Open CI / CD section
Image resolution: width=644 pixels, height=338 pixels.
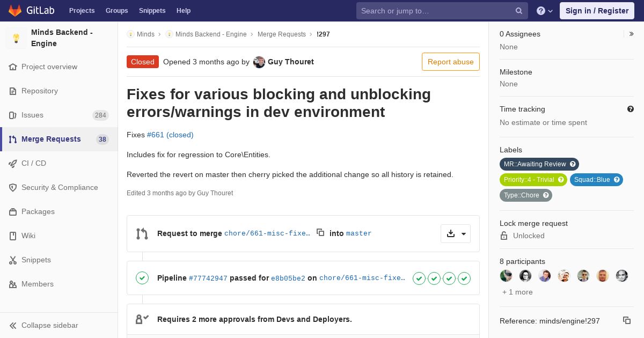pos(59,164)
